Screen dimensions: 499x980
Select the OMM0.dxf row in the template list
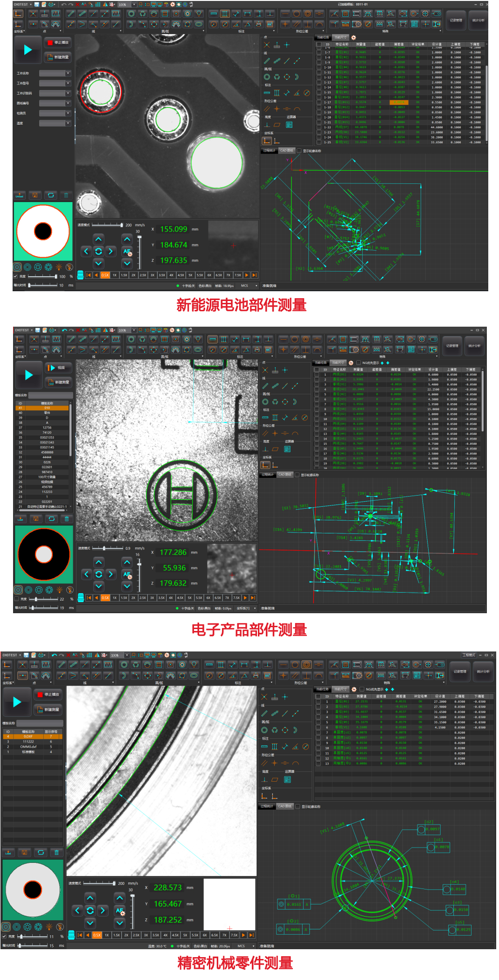pyautogui.click(x=28, y=747)
